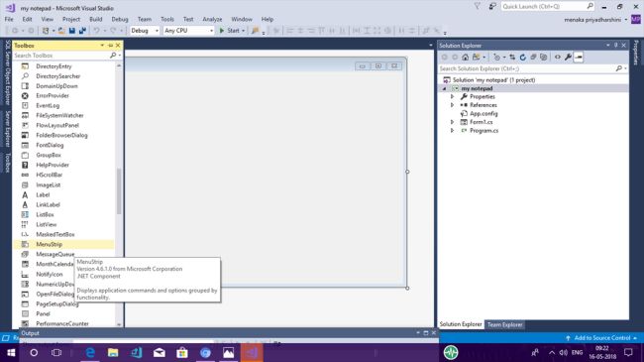Collapse the 'my notepad' project node
This screenshot has width=644, height=362.
click(x=445, y=88)
